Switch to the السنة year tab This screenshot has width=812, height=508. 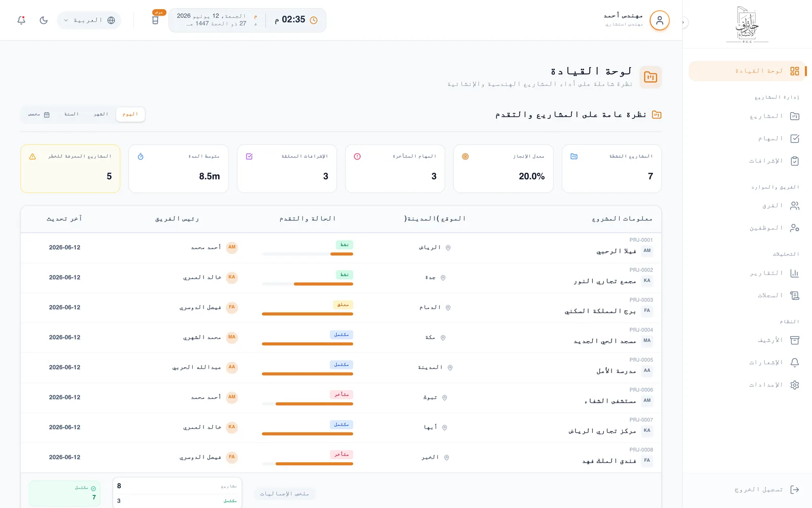(x=72, y=114)
